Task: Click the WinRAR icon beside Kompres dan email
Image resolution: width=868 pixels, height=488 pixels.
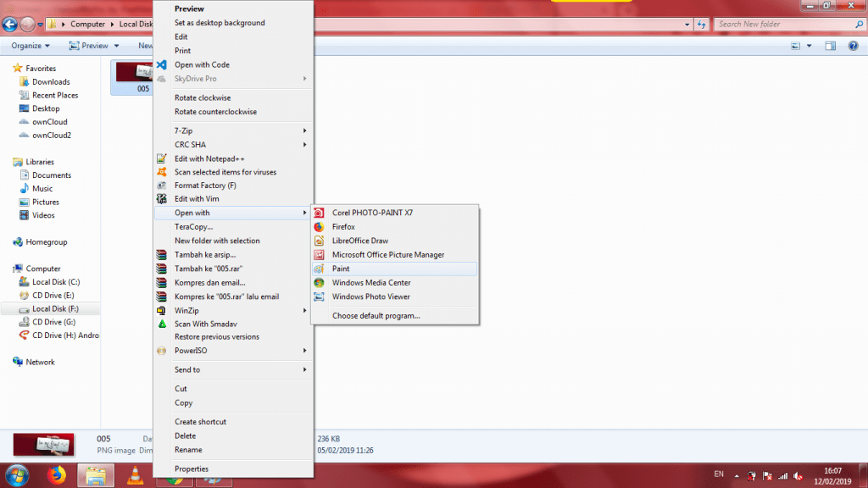Action: click(x=161, y=283)
